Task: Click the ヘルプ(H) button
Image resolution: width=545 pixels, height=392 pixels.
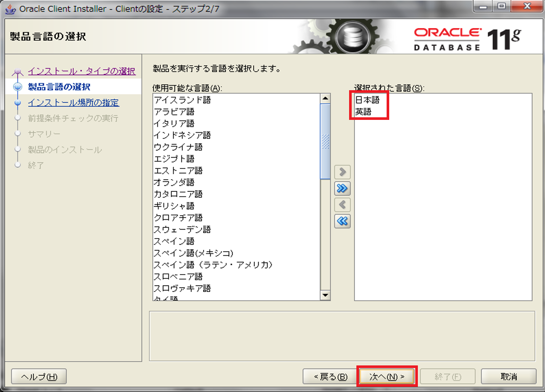Action: click(x=39, y=377)
